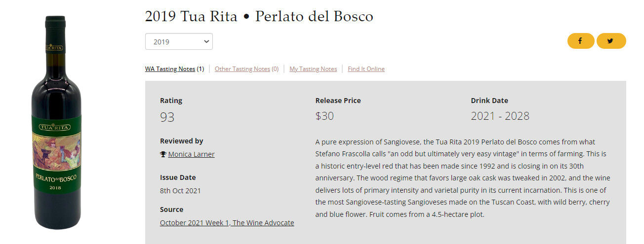Go to My Tasting Notes tab
Image resolution: width=644 pixels, height=244 pixels.
pyautogui.click(x=313, y=69)
